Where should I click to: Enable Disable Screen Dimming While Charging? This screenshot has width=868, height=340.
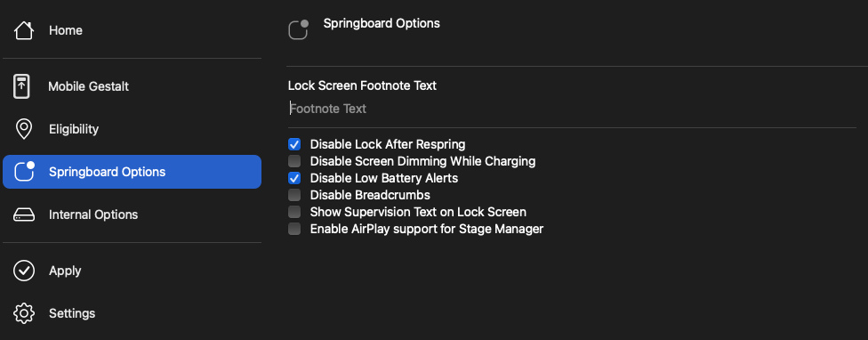(294, 161)
